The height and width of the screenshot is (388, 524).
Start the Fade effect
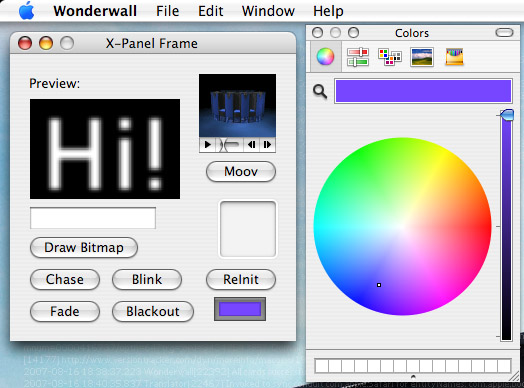coord(65,311)
